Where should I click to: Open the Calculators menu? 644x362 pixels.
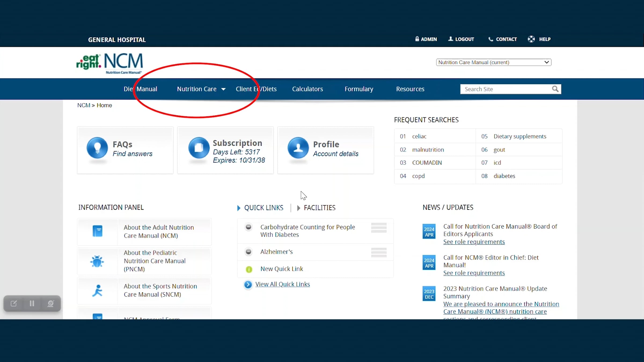coord(308,89)
